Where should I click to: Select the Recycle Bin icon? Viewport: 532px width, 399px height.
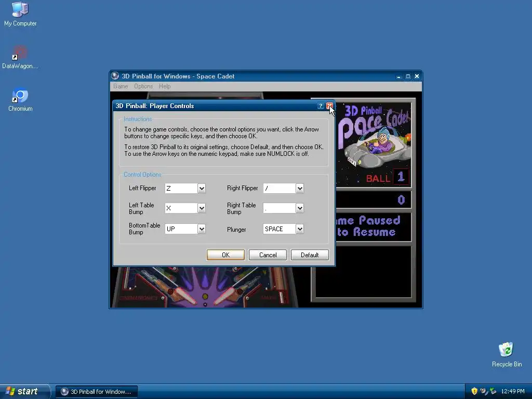(x=507, y=355)
